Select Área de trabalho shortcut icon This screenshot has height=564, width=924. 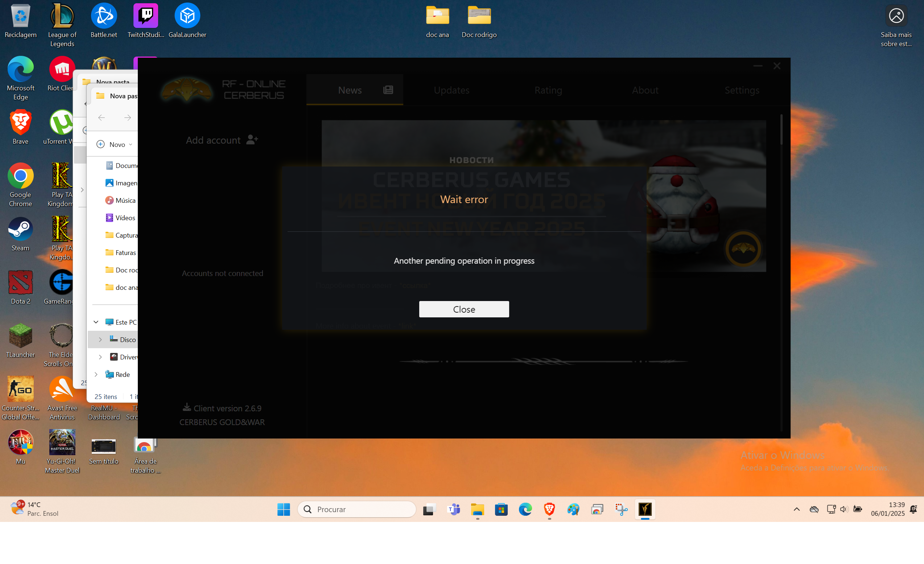tap(145, 455)
